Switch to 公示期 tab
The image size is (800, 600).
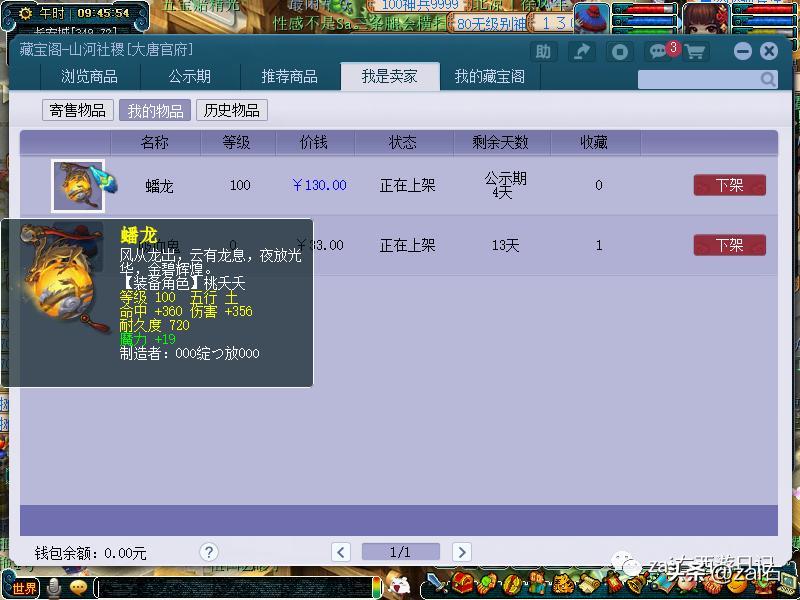[x=189, y=77]
